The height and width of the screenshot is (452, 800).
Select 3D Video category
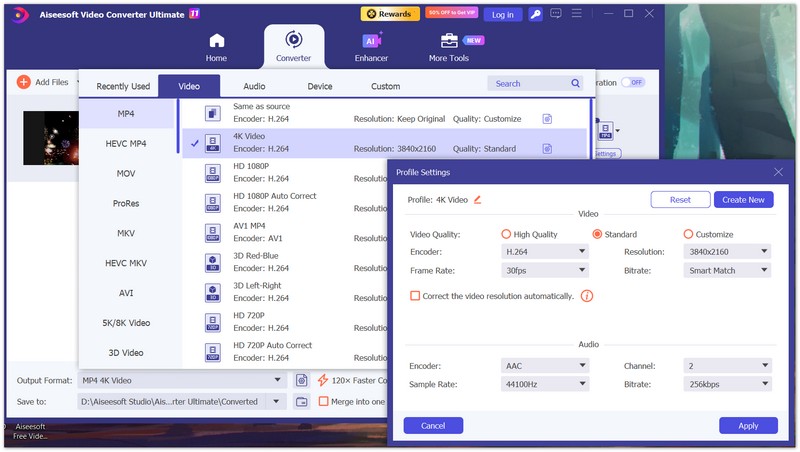(x=126, y=353)
